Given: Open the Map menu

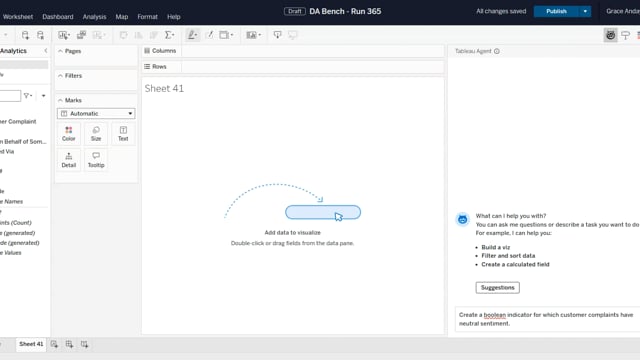Looking at the screenshot, I should [122, 17].
